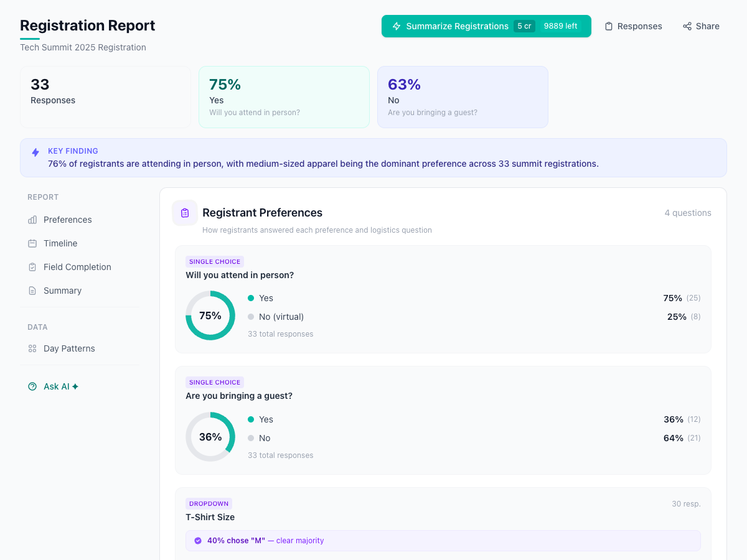Click the Ask AI question-mark icon

click(32, 386)
